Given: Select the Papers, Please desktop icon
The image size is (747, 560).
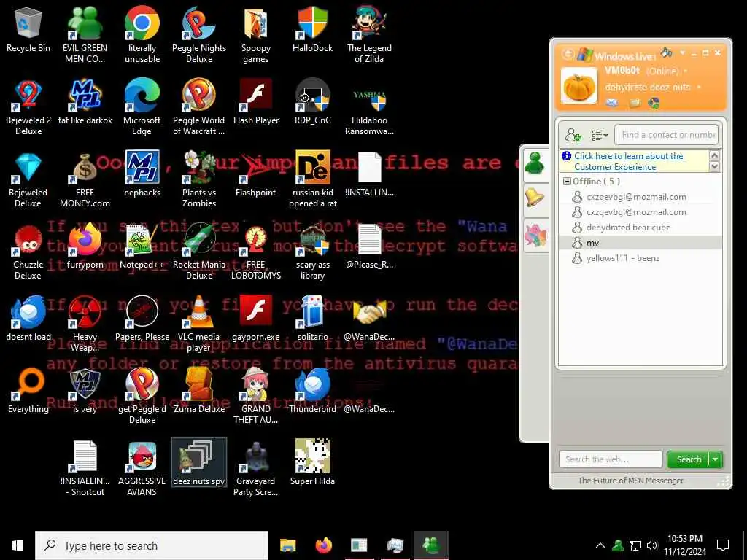Looking at the screenshot, I should tap(142, 319).
